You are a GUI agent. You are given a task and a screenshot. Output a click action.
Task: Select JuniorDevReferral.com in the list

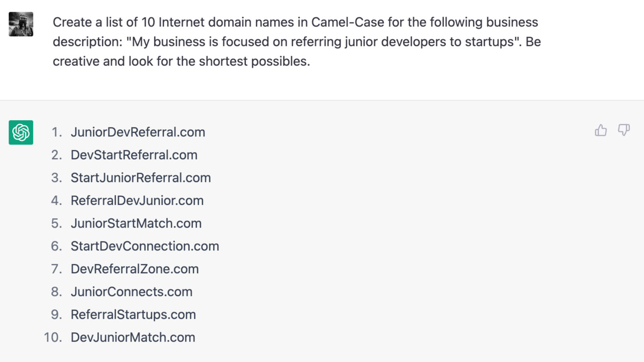pyautogui.click(x=138, y=132)
